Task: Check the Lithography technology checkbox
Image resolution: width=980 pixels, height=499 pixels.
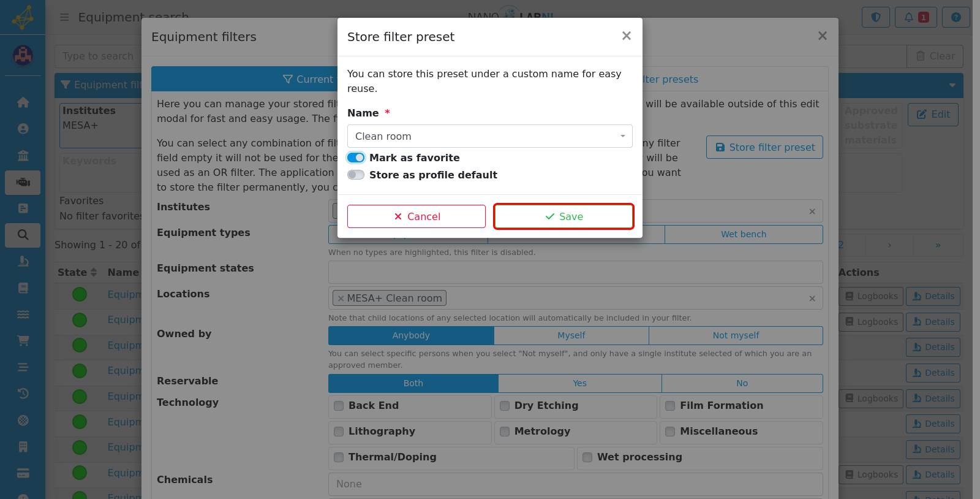Action: [x=339, y=432]
